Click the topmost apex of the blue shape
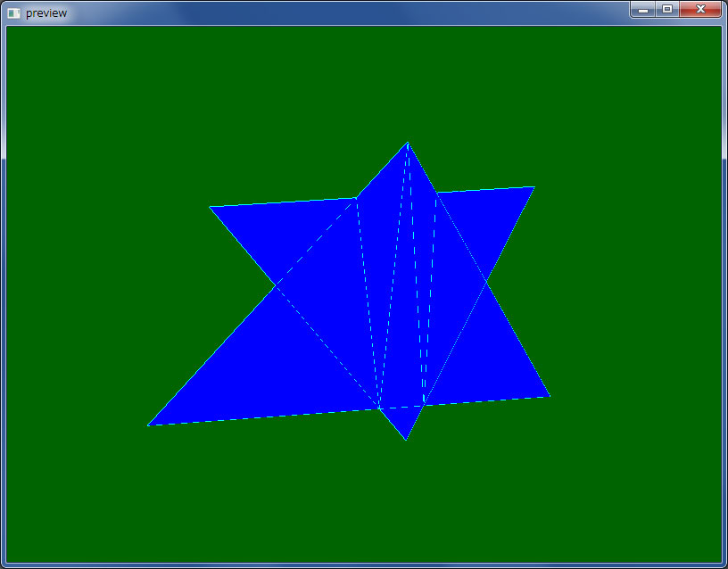The height and width of the screenshot is (569, 728). 408,144
